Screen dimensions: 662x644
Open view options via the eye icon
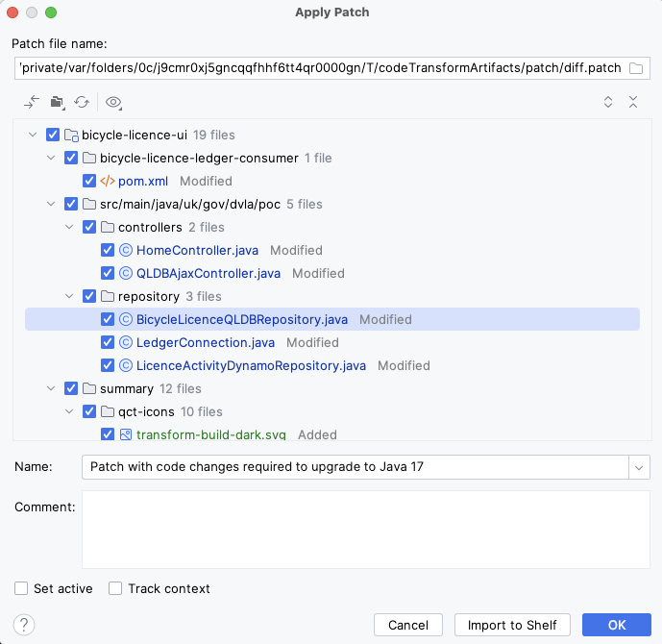pos(114,102)
